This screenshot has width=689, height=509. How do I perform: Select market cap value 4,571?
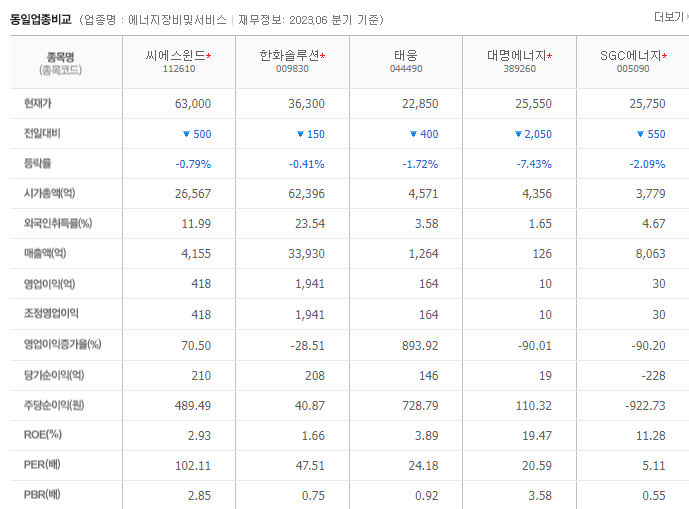[x=423, y=194]
